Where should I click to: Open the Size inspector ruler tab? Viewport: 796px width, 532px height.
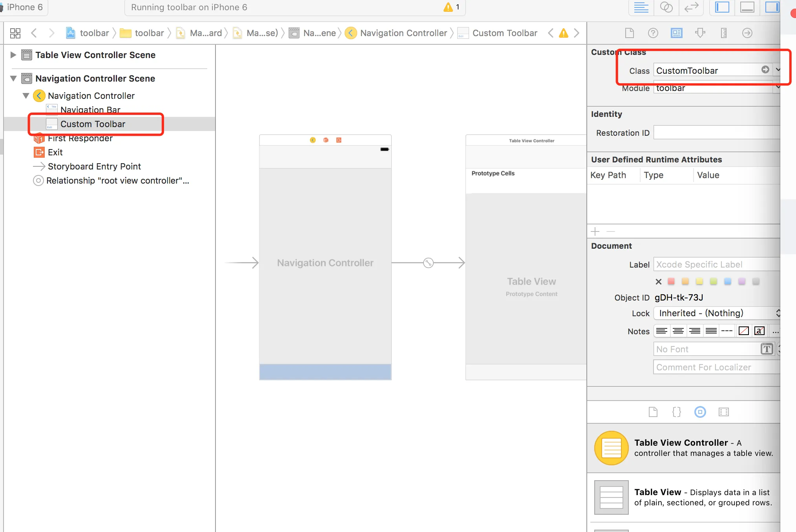pyautogui.click(x=723, y=33)
